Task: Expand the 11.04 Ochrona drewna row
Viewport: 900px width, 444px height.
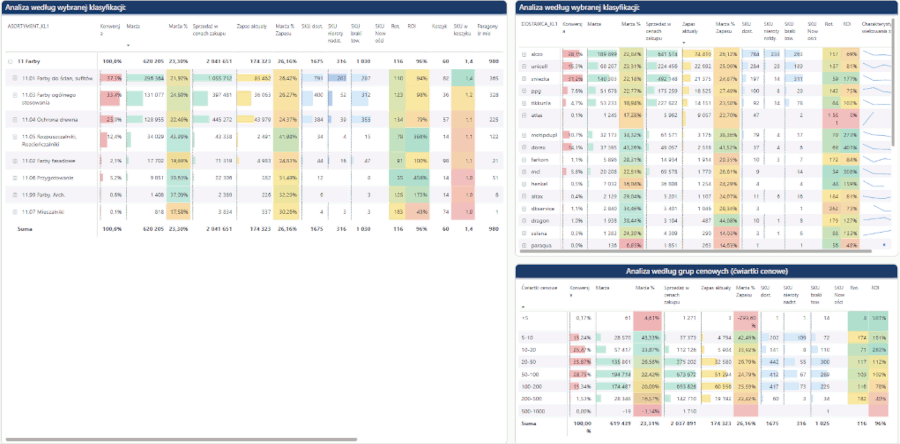Action: pyautogui.click(x=15, y=118)
